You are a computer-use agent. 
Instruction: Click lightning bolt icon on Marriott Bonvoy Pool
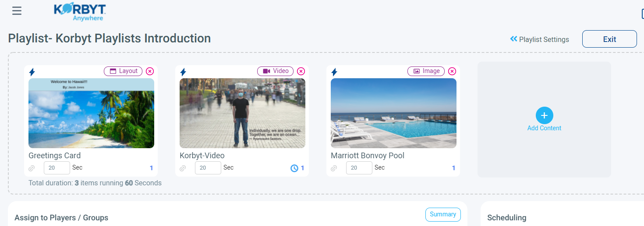pyautogui.click(x=334, y=72)
